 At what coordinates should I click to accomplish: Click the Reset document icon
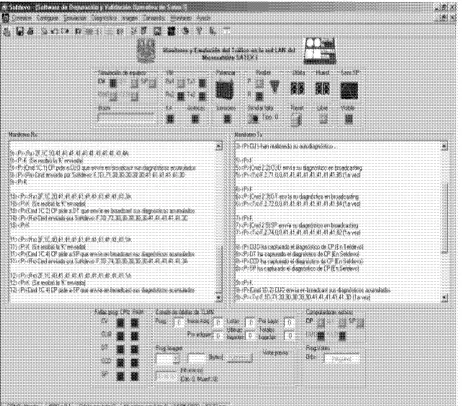click(296, 119)
